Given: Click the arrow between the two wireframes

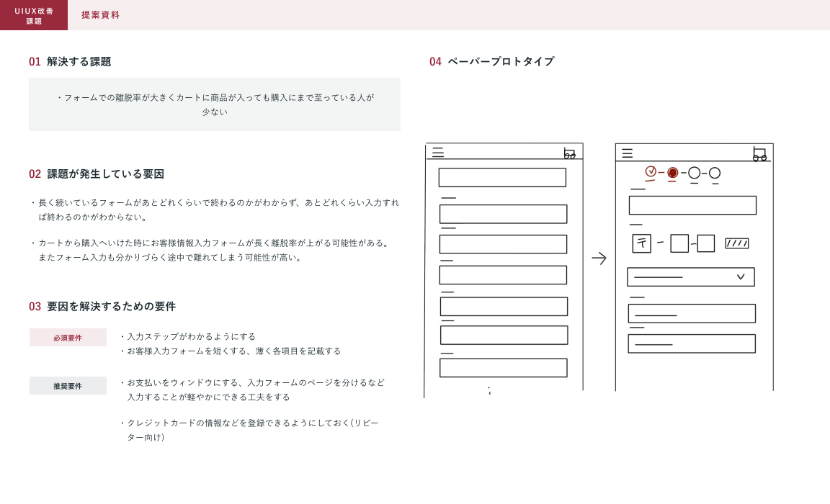Looking at the screenshot, I should click(599, 258).
